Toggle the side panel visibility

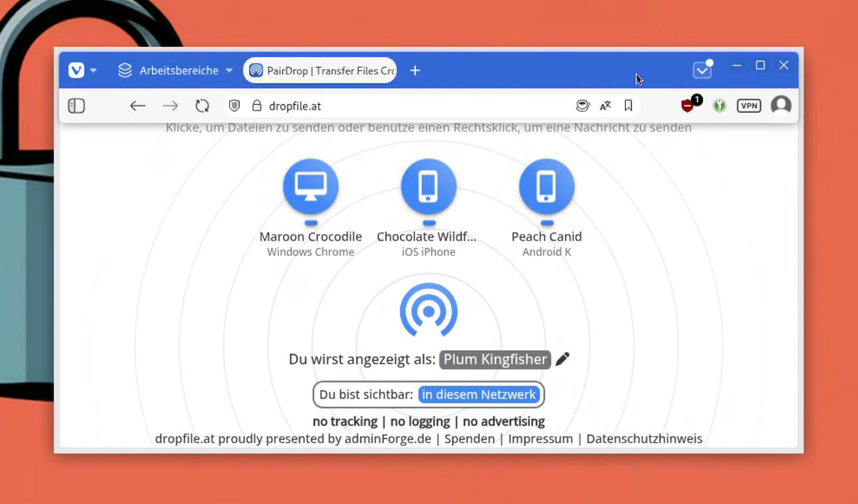pos(77,106)
